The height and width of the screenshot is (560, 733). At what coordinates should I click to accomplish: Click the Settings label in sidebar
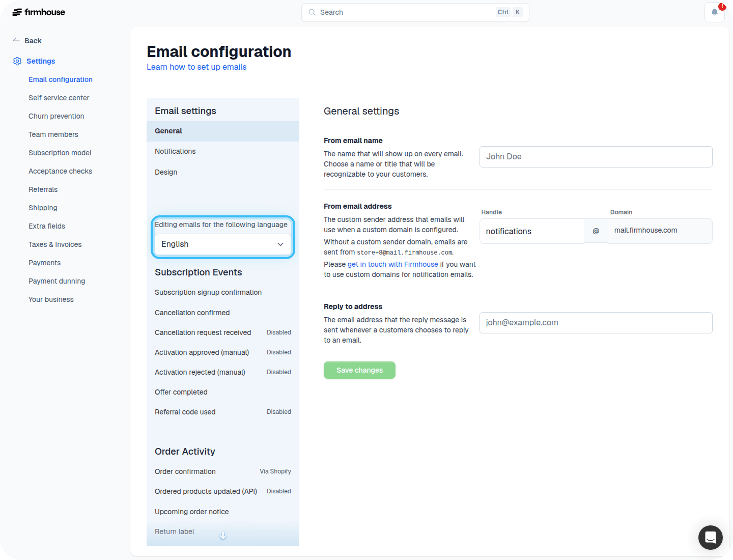point(41,61)
